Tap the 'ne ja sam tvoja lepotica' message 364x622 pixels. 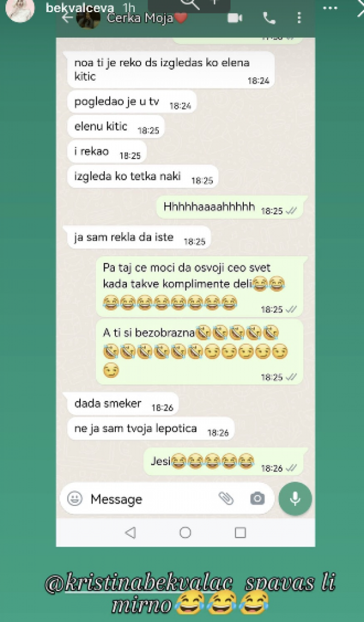pos(151,429)
